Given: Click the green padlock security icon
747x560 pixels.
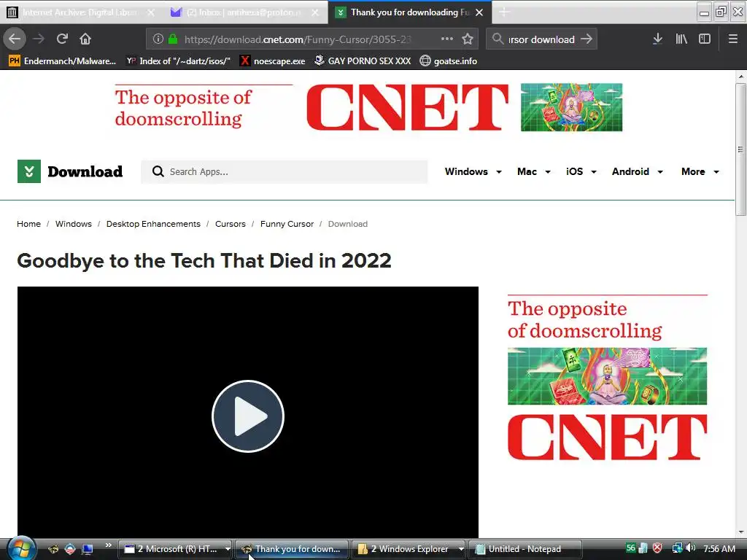Looking at the screenshot, I should point(173,39).
